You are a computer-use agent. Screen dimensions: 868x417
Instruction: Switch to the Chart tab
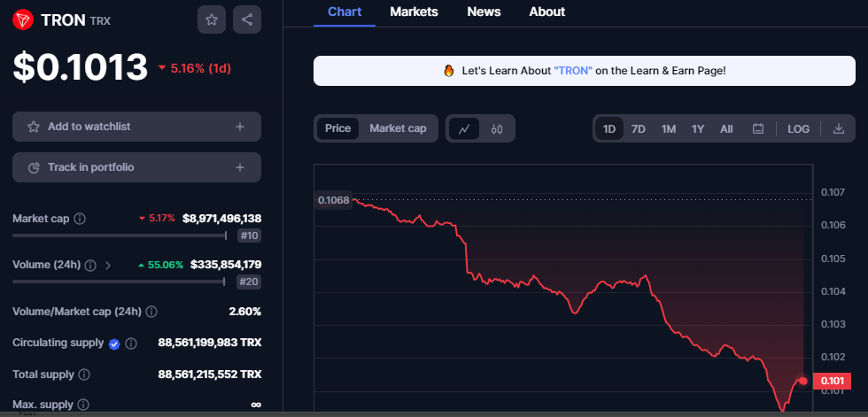click(345, 12)
